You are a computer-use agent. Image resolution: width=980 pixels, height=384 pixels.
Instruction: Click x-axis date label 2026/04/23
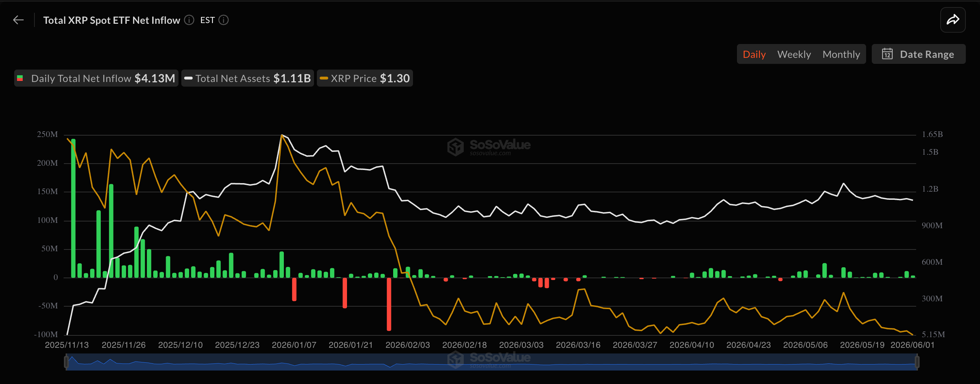click(748, 345)
